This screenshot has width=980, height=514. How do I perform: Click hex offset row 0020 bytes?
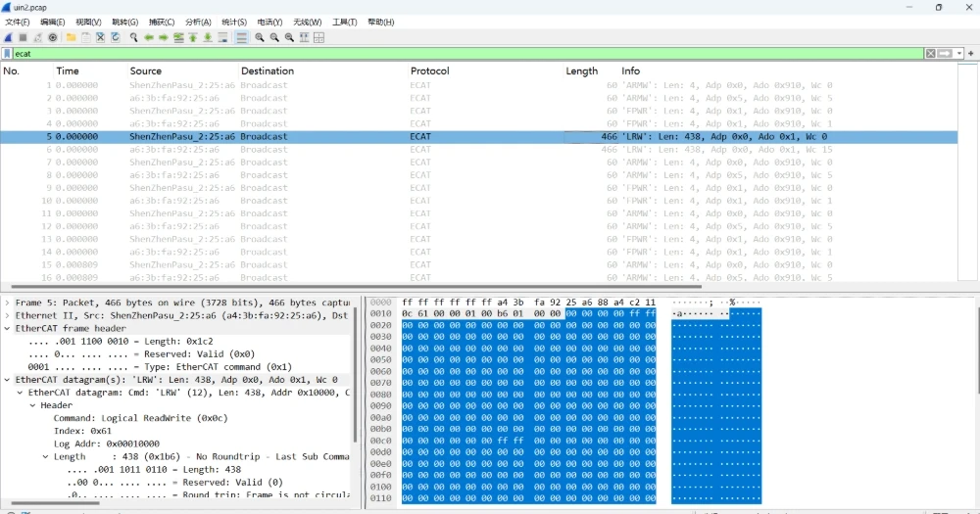coord(528,325)
